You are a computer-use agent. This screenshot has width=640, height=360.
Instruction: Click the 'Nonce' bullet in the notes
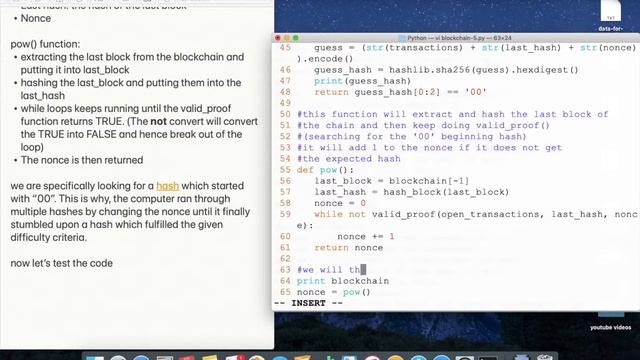36,18
